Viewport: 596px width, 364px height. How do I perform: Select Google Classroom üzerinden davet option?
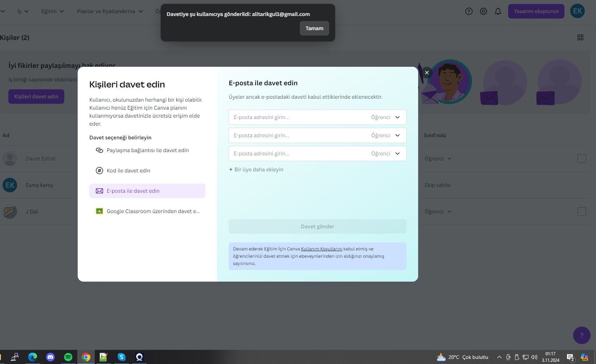[147, 211]
